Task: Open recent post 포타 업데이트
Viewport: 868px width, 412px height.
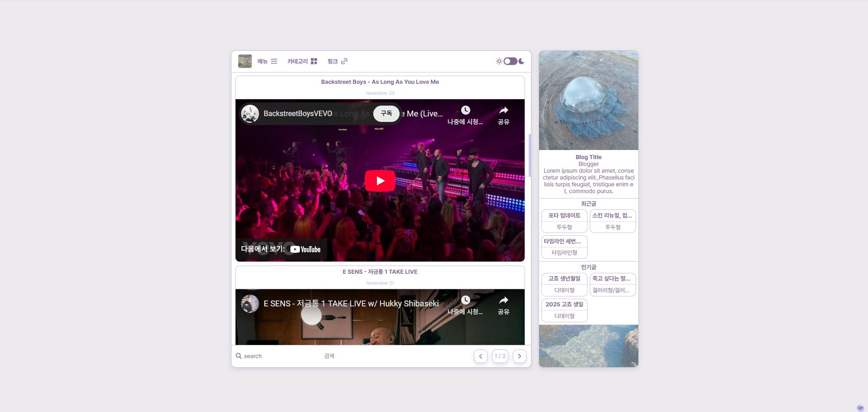Action: pyautogui.click(x=564, y=216)
